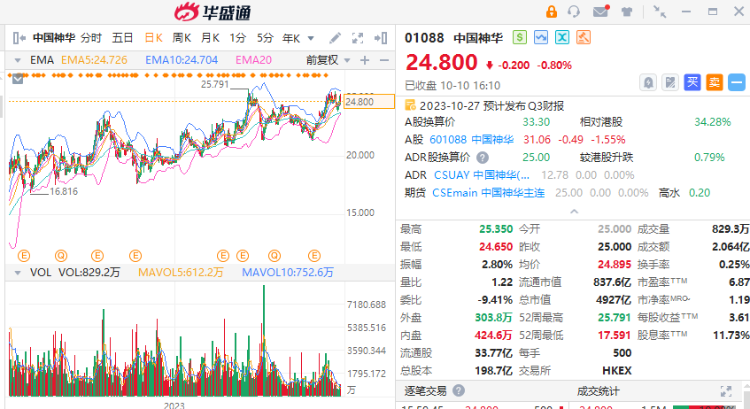
Task: Open the messages envelope icon
Action: pyautogui.click(x=601, y=11)
